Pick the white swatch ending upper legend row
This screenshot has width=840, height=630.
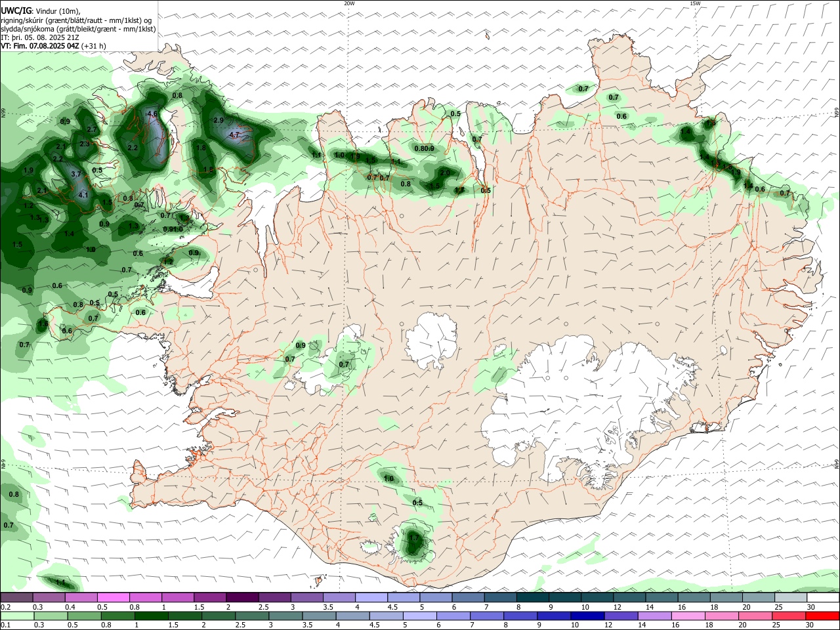(x=823, y=597)
